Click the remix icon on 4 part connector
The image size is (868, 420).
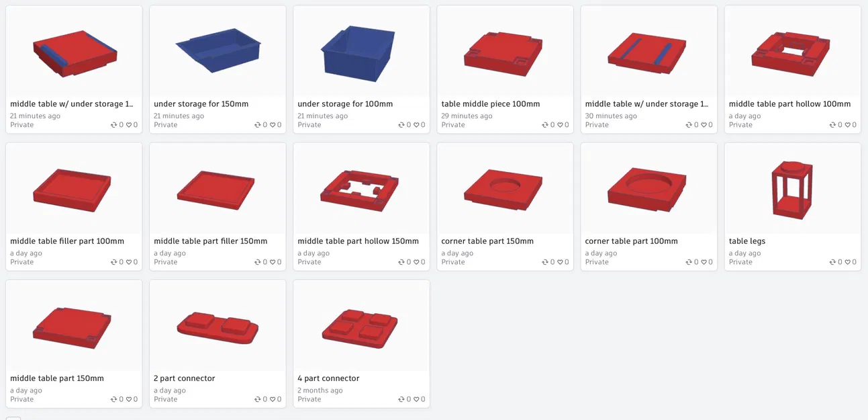(401, 399)
